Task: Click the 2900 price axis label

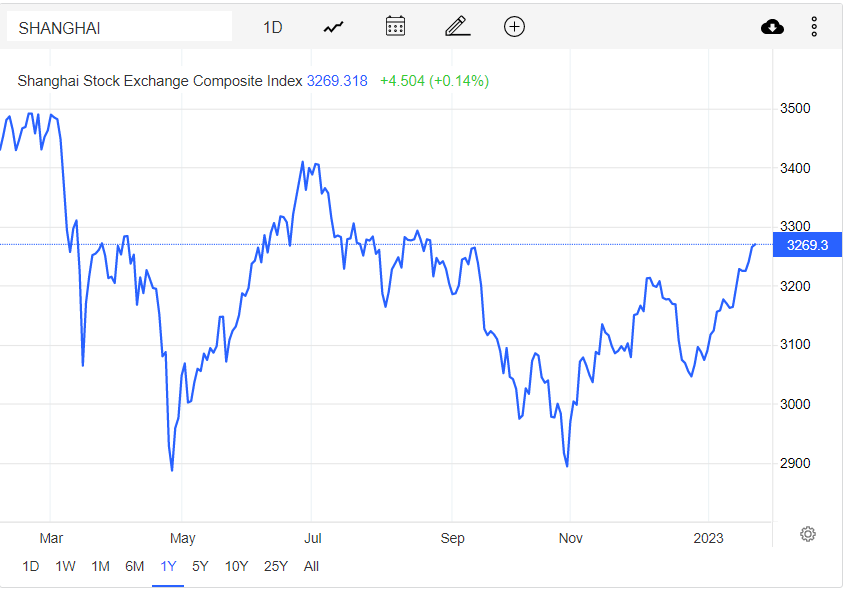Action: [795, 463]
